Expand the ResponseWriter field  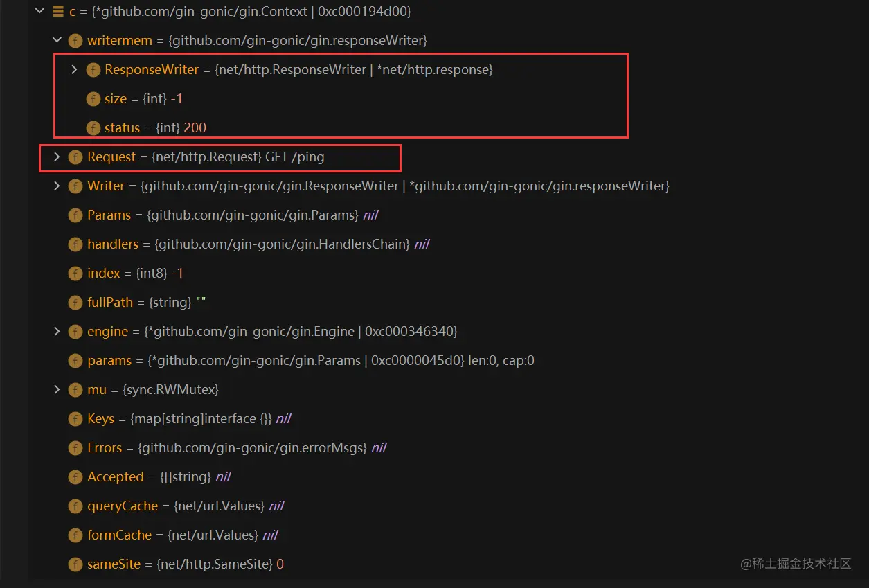(74, 70)
